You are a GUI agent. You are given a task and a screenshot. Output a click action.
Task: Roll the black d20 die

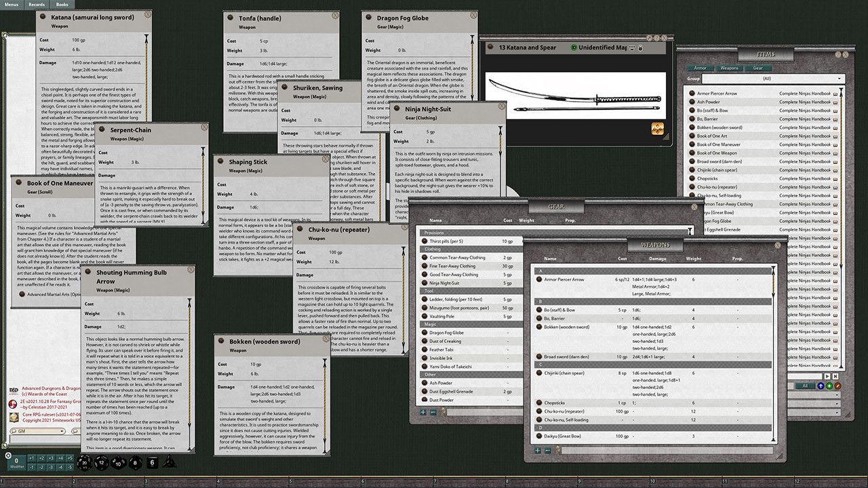[83, 462]
